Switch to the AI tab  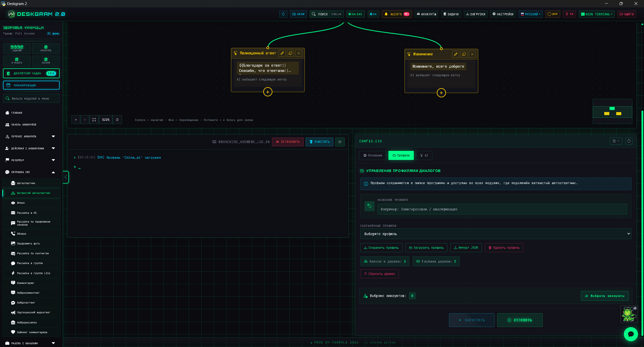pyautogui.click(x=424, y=155)
